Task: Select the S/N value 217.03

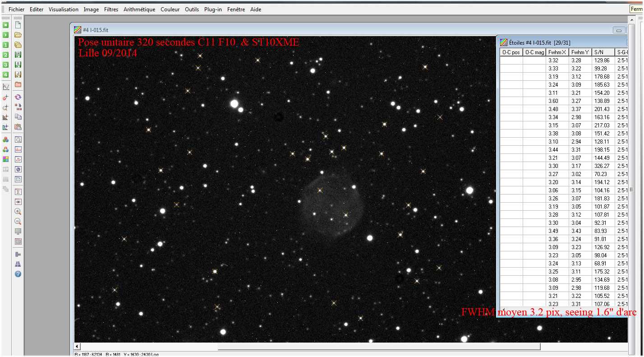Action: [x=602, y=125]
